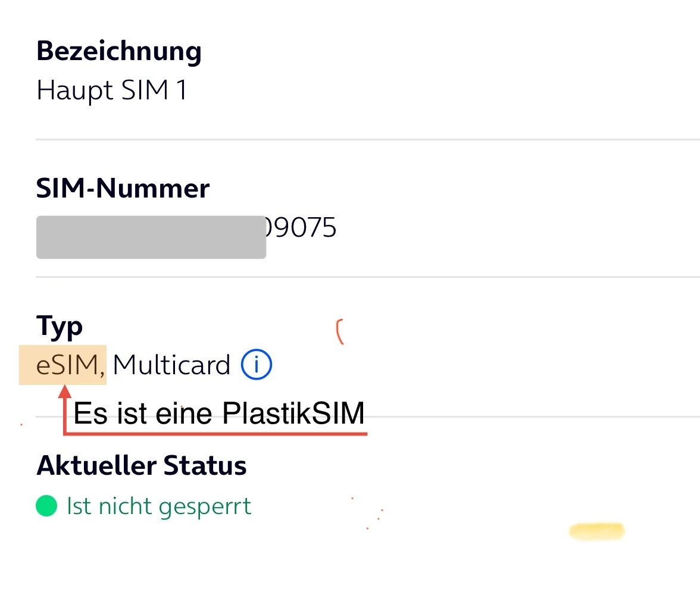Click the green status dot
Screen dimensions: 700x592
(46, 506)
